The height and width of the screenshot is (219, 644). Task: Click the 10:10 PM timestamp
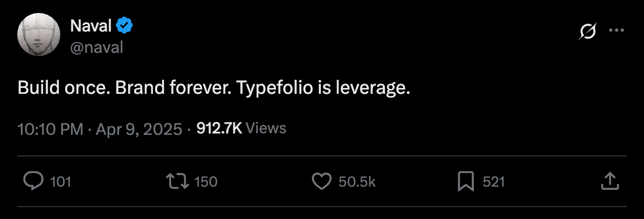coord(51,129)
